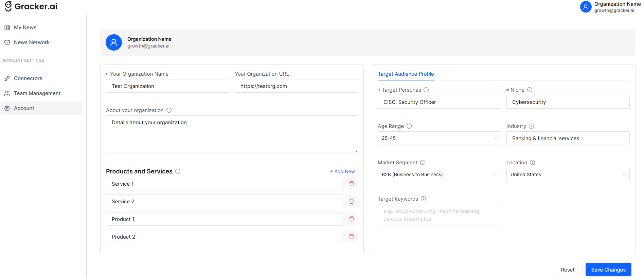Click the Product 2 input field
This screenshot has width=644, height=279.
(224, 237)
